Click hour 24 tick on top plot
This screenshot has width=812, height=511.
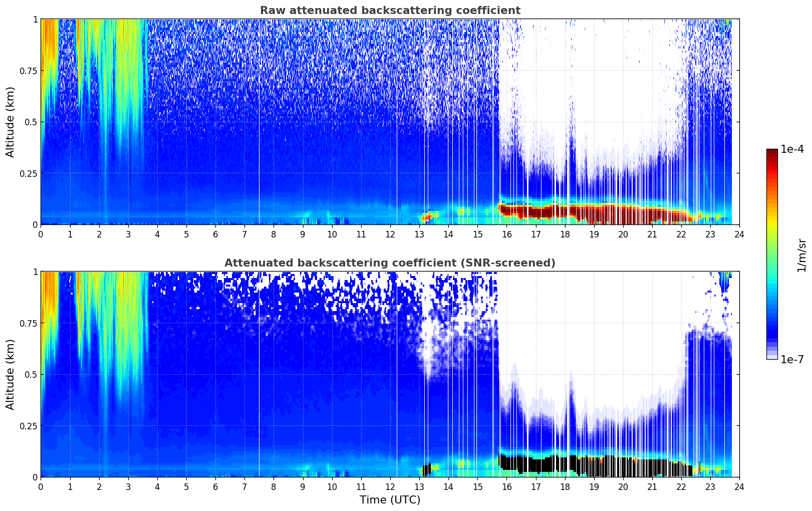tap(739, 234)
